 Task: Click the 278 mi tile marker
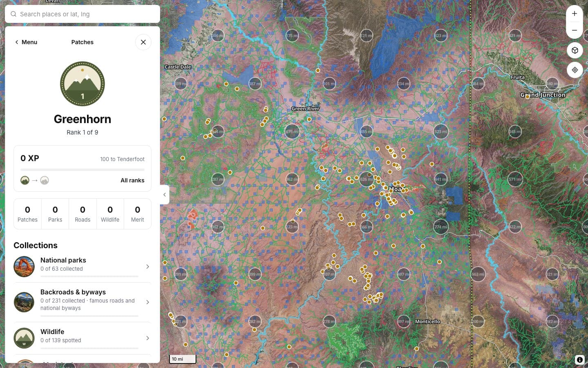tap(329, 322)
